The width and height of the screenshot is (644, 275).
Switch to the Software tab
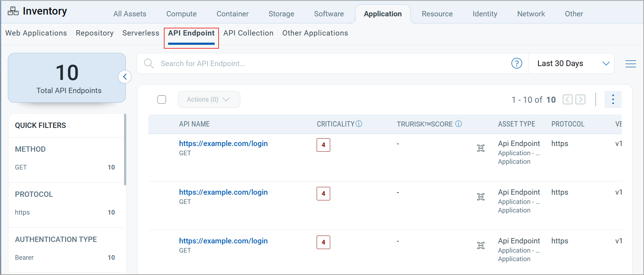tap(329, 14)
